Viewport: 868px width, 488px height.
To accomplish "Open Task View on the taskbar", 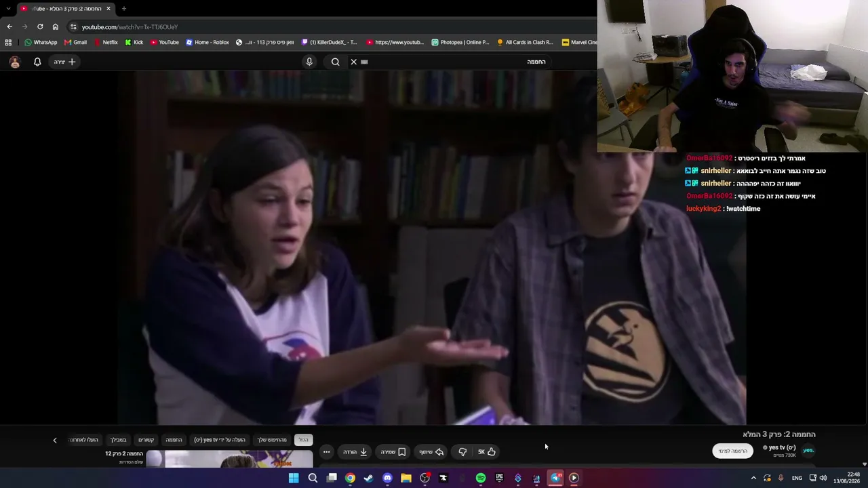I will pyautogui.click(x=332, y=478).
